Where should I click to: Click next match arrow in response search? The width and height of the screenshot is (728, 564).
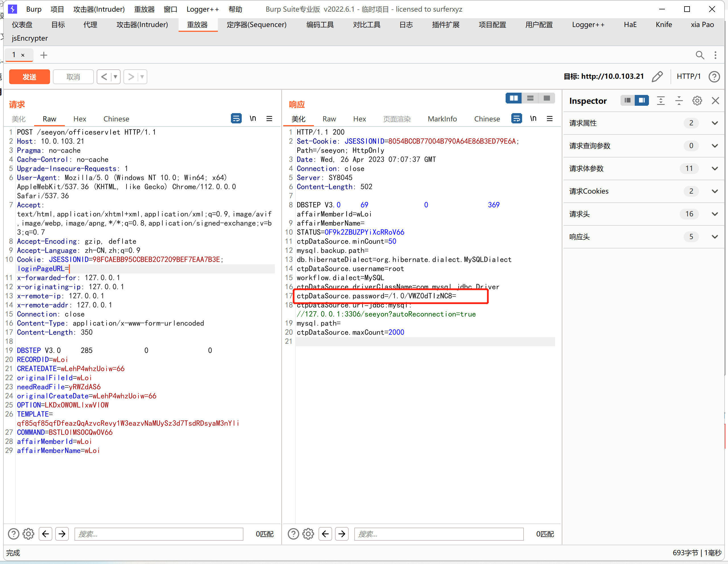tap(342, 534)
